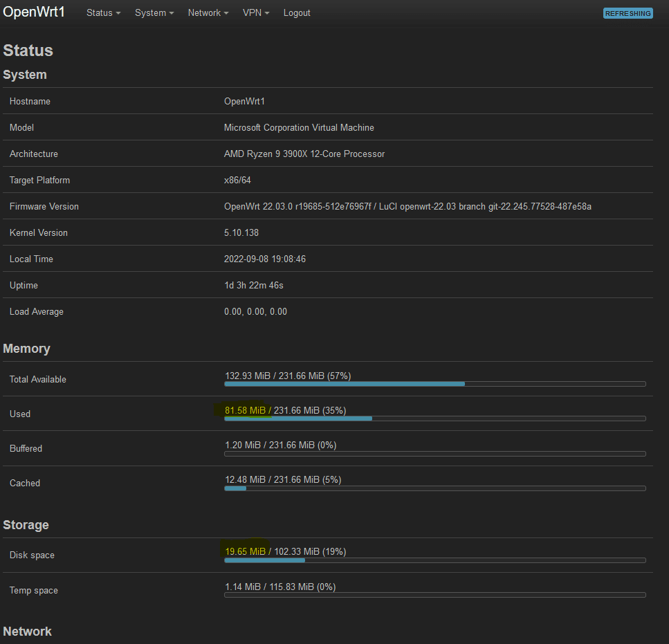Screen dimensions: 669x644
Task: Click the 'Storage' section heading
Action: click(x=26, y=525)
